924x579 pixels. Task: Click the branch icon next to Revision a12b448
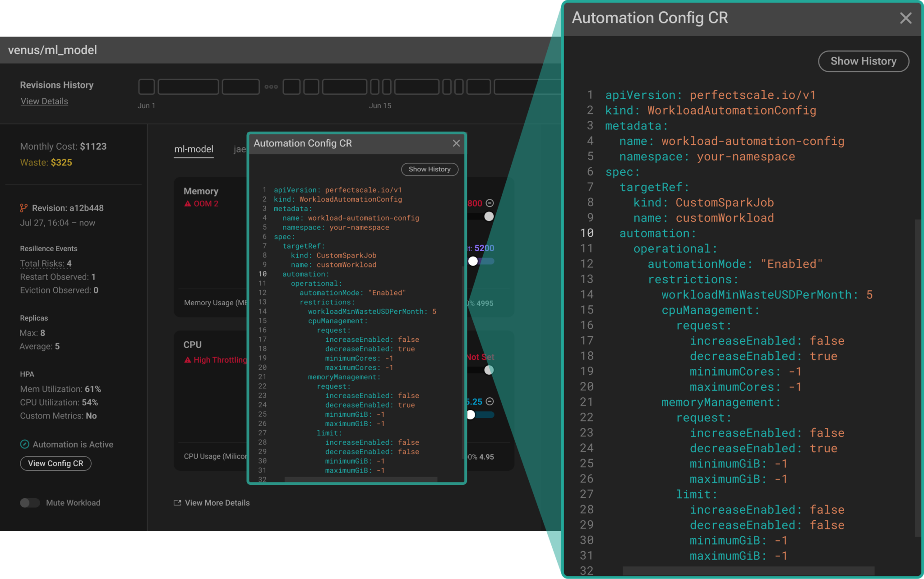[24, 208]
